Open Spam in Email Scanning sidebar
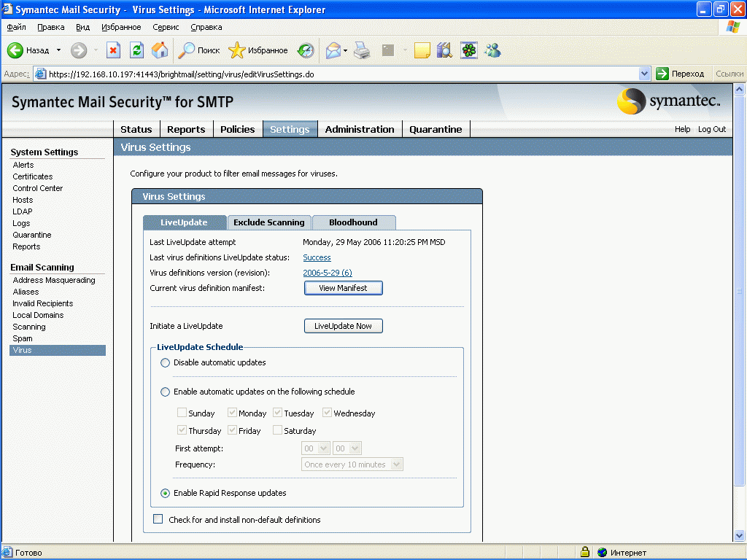 pyautogui.click(x=23, y=338)
